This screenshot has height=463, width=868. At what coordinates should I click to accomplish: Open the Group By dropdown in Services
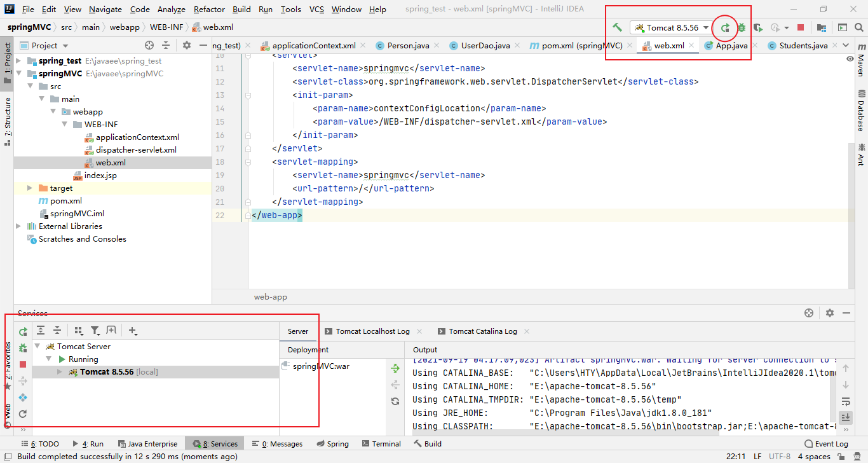(x=79, y=330)
